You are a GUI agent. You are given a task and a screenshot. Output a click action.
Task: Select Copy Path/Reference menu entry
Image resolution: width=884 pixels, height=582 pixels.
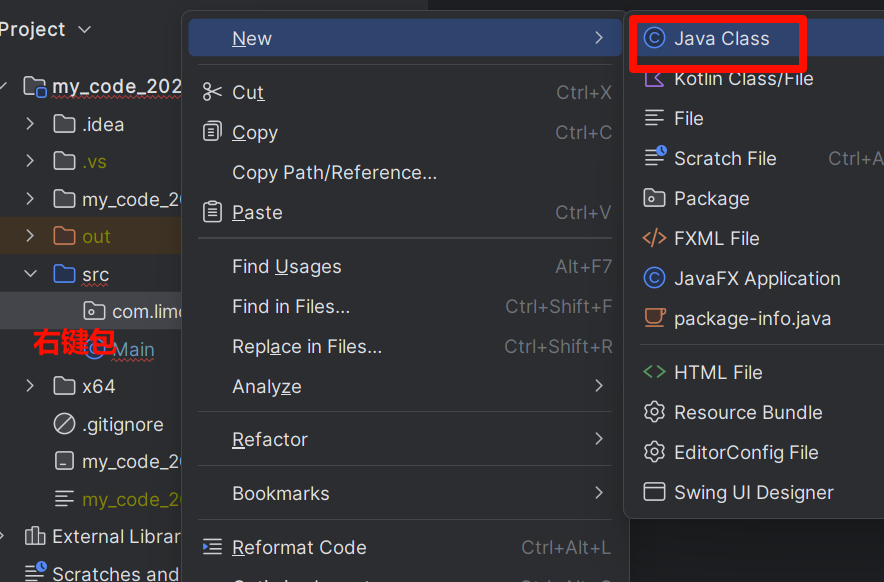tap(334, 173)
